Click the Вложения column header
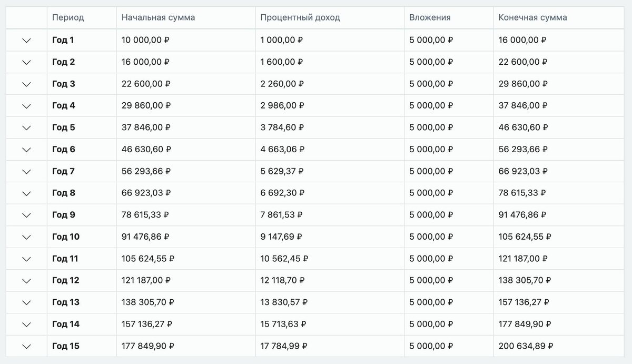This screenshot has width=632, height=364. (430, 17)
